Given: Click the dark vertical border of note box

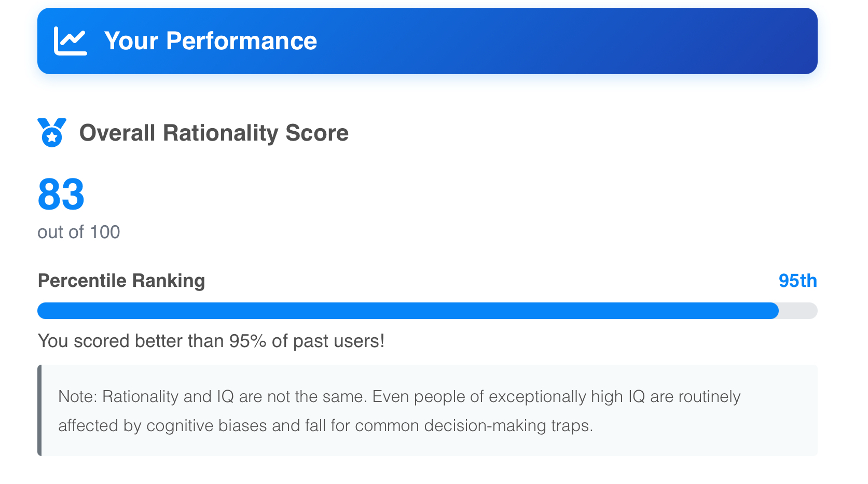Looking at the screenshot, I should [39, 410].
